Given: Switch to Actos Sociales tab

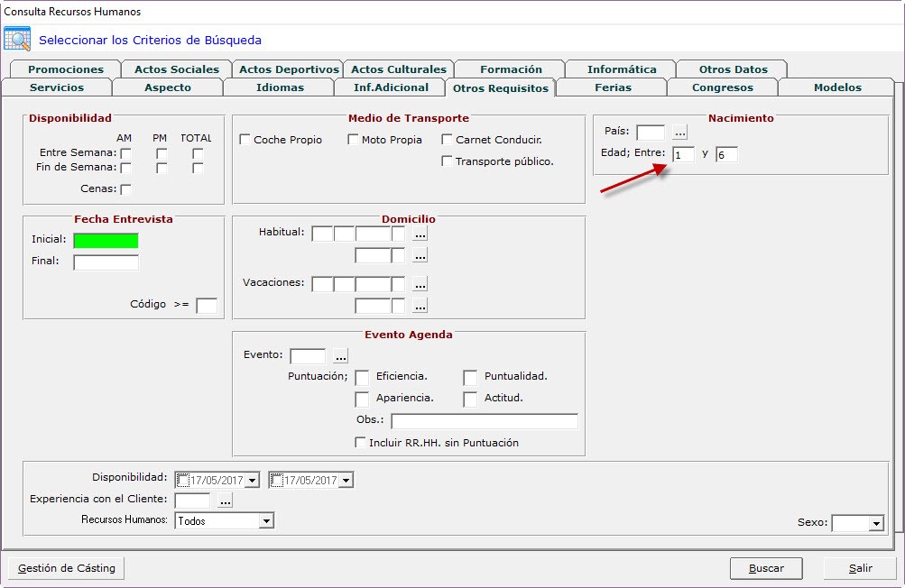Looking at the screenshot, I should pyautogui.click(x=177, y=69).
